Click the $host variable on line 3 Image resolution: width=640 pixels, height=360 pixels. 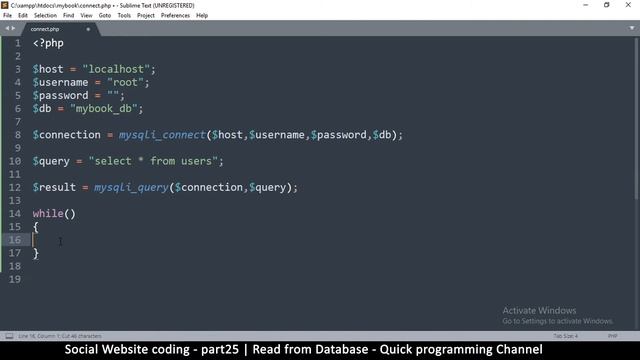pos(48,69)
